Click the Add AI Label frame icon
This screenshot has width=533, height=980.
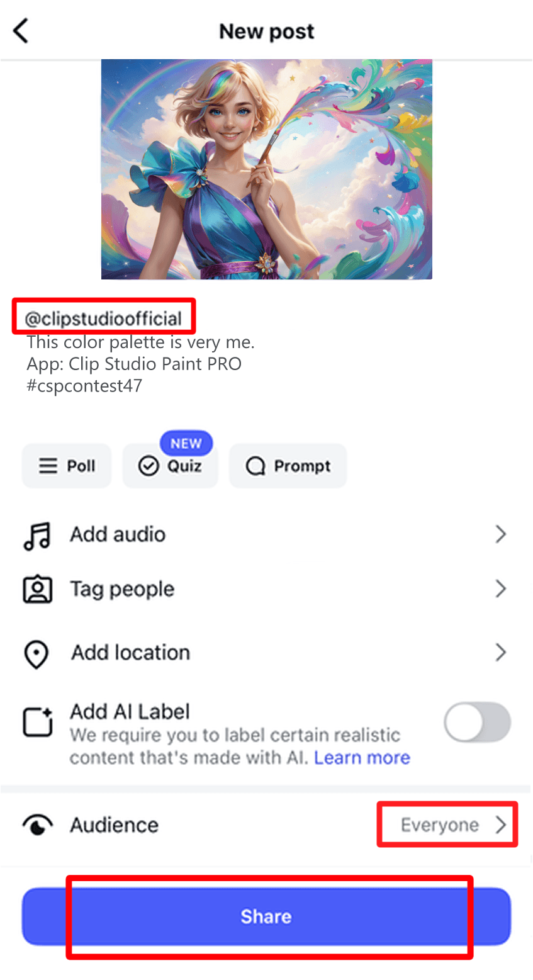38,723
